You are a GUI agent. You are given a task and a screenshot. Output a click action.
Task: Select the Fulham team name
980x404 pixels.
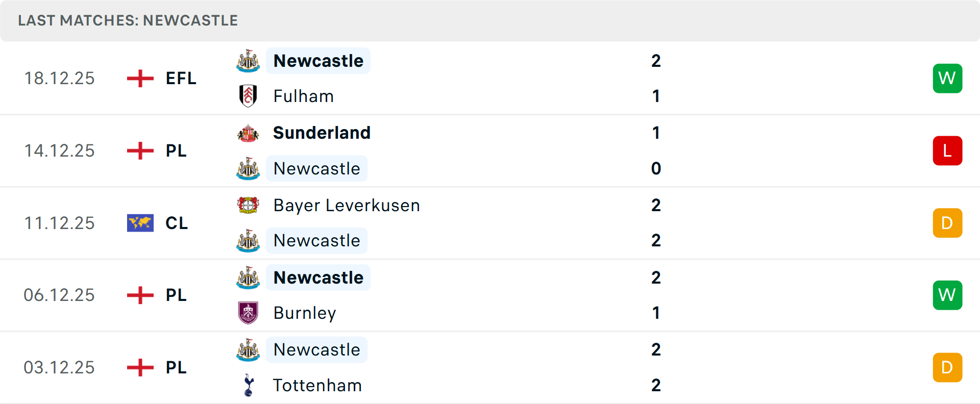pos(304,96)
